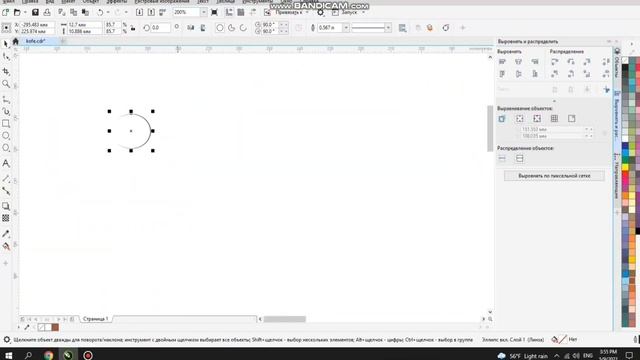Screen dimensions: 640x360
Task: Open the zoom level 200% dropdown
Action: coord(203,13)
